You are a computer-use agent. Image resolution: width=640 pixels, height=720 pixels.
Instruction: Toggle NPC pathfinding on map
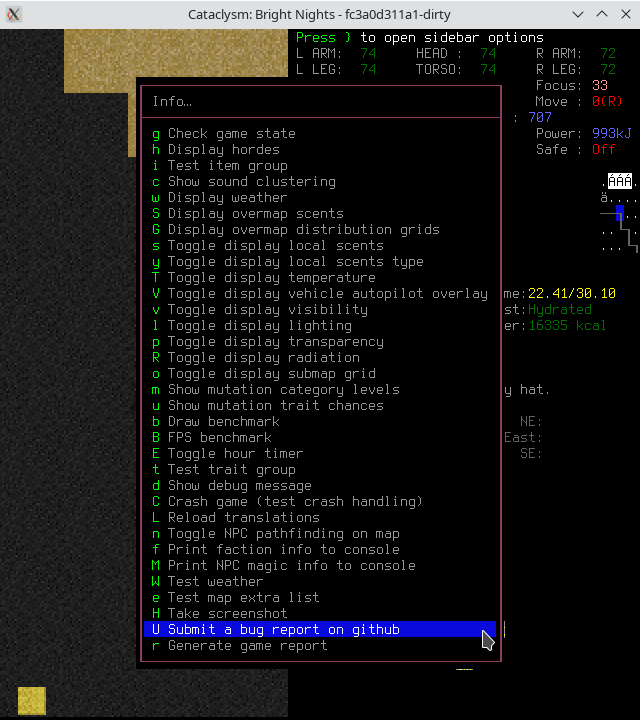[320, 534]
